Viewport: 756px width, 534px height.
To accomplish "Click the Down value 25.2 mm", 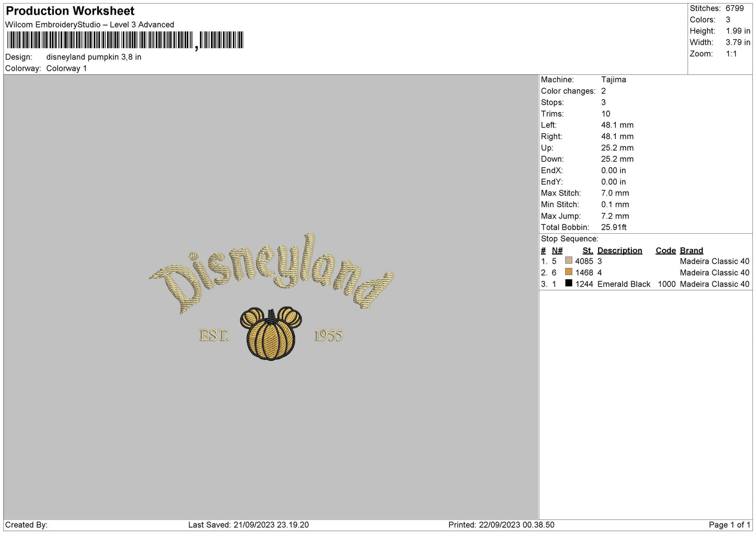I will (617, 159).
